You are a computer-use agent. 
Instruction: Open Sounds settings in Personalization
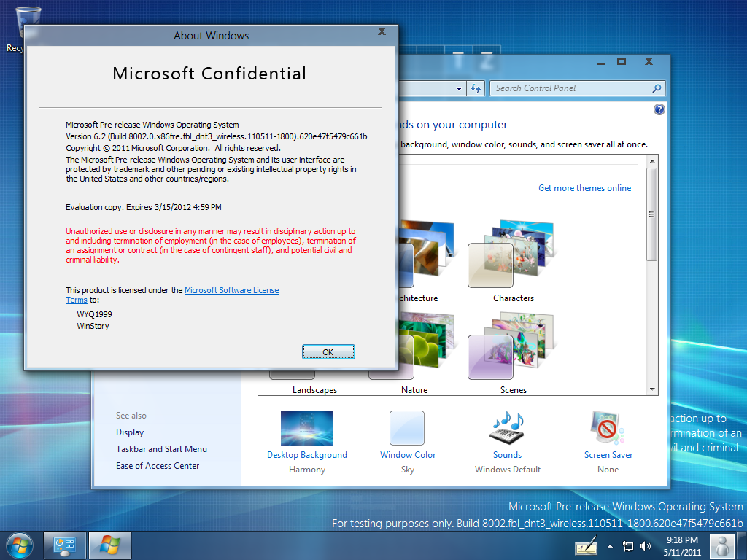tap(507, 428)
